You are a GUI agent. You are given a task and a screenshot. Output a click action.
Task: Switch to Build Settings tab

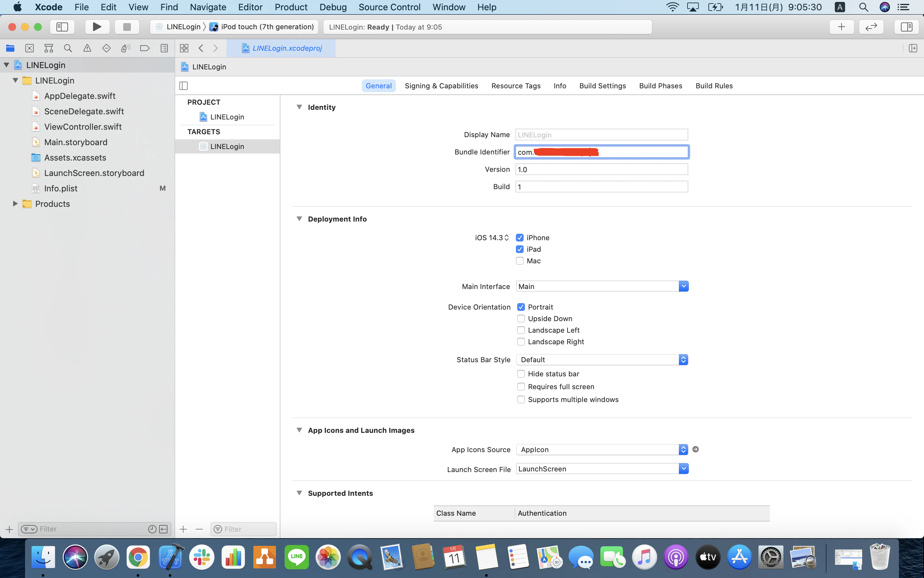(x=603, y=86)
